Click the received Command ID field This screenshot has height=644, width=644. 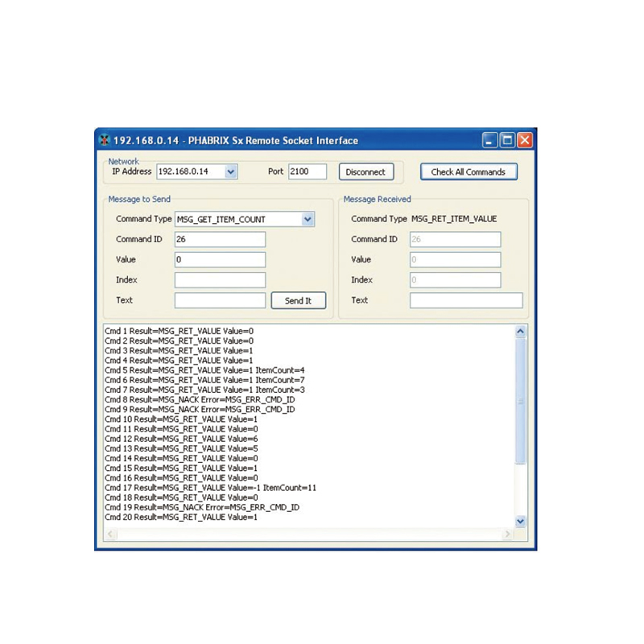click(x=455, y=239)
